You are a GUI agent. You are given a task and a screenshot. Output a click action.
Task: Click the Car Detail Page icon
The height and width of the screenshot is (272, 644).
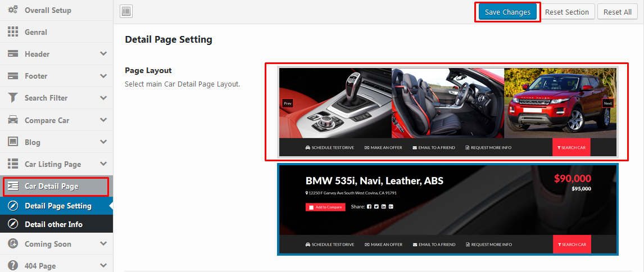(x=13, y=186)
